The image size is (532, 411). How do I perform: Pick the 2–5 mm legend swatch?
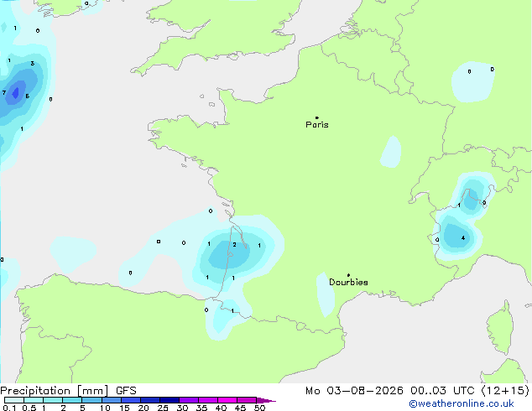72,400
